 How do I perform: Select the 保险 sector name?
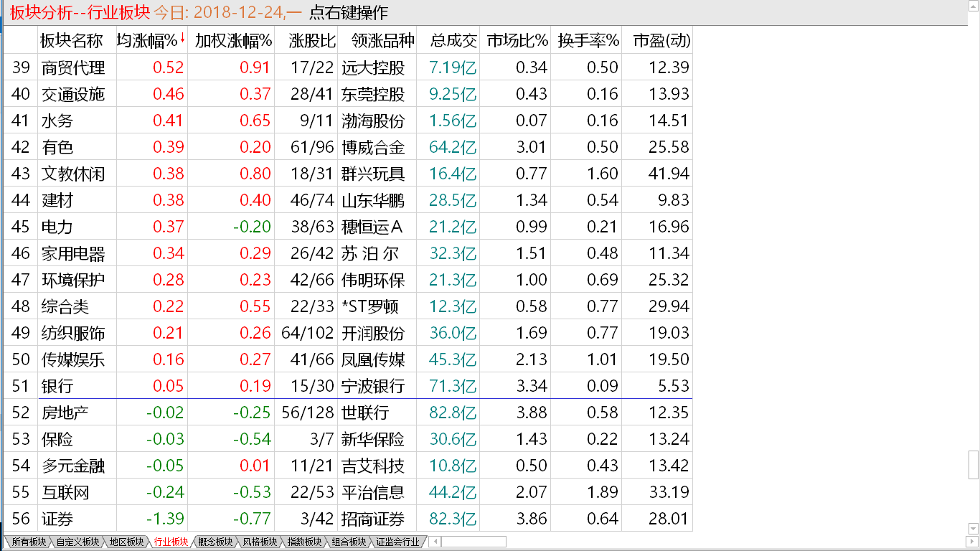tap(57, 439)
